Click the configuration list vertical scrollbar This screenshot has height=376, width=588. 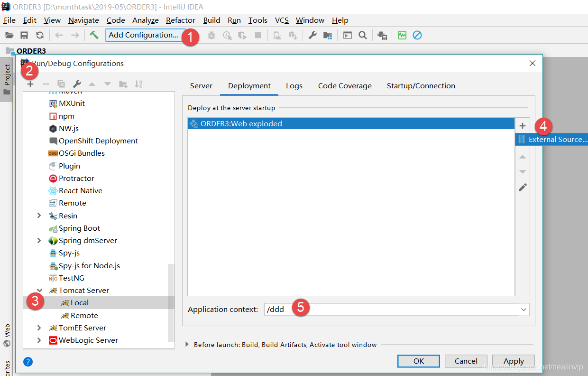171,302
